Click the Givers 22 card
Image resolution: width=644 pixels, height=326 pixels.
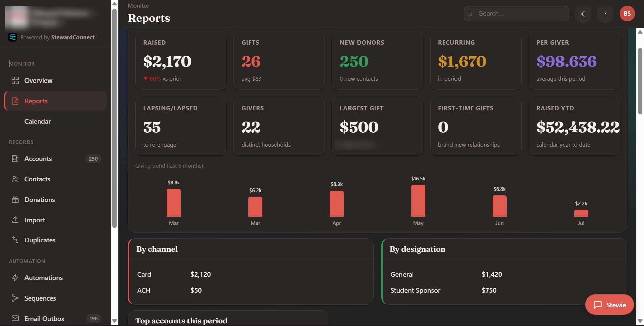tap(279, 126)
